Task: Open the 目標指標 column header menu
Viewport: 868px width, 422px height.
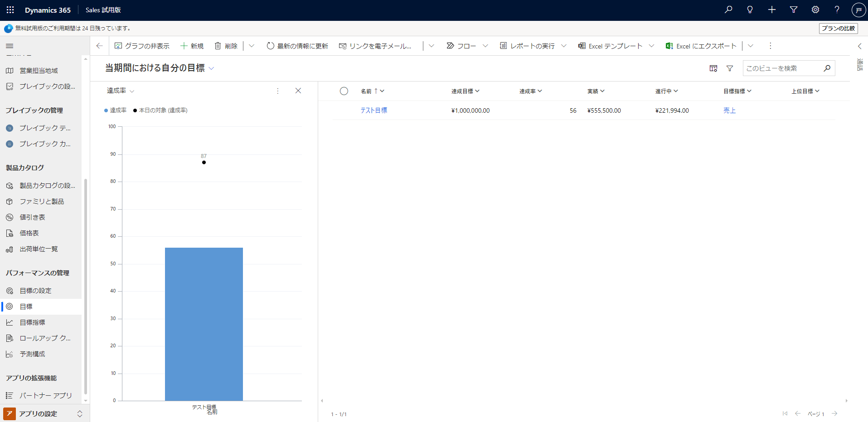Action: point(737,91)
